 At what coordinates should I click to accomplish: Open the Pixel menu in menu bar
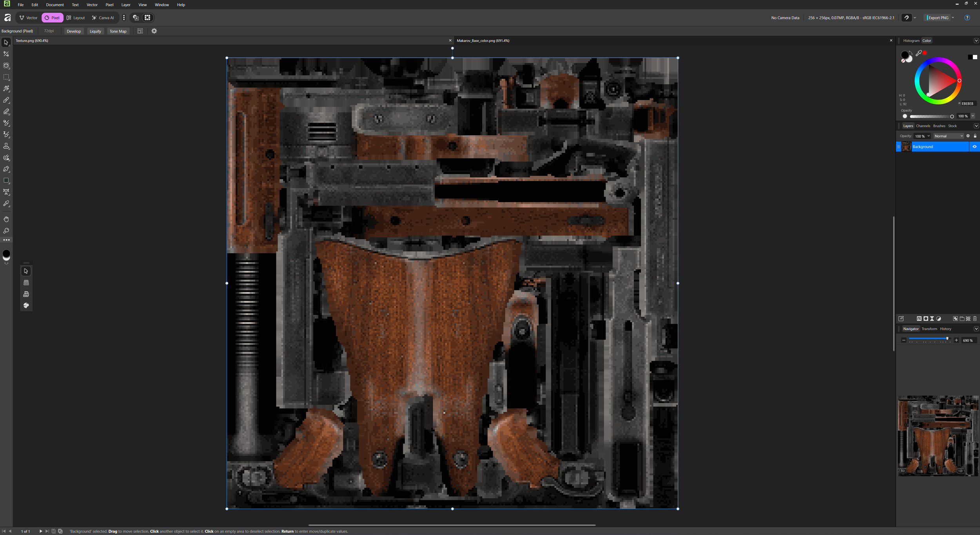click(109, 5)
